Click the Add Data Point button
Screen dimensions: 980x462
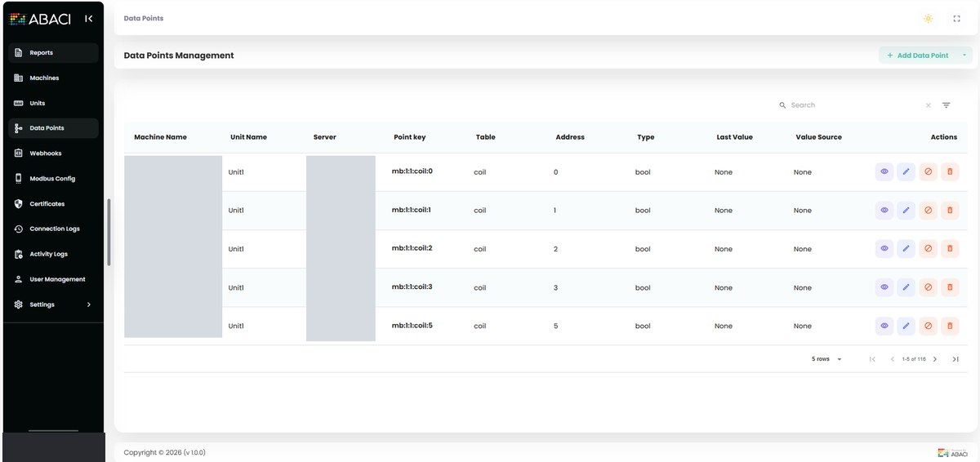917,56
